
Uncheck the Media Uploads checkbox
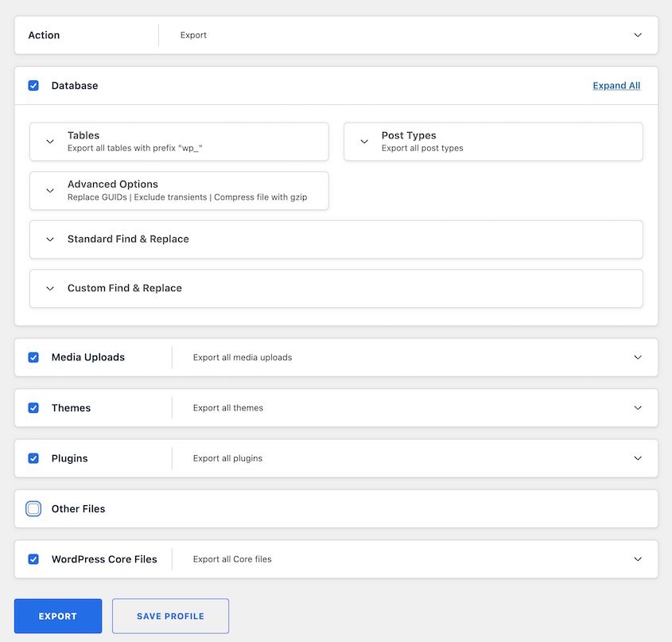coord(33,357)
